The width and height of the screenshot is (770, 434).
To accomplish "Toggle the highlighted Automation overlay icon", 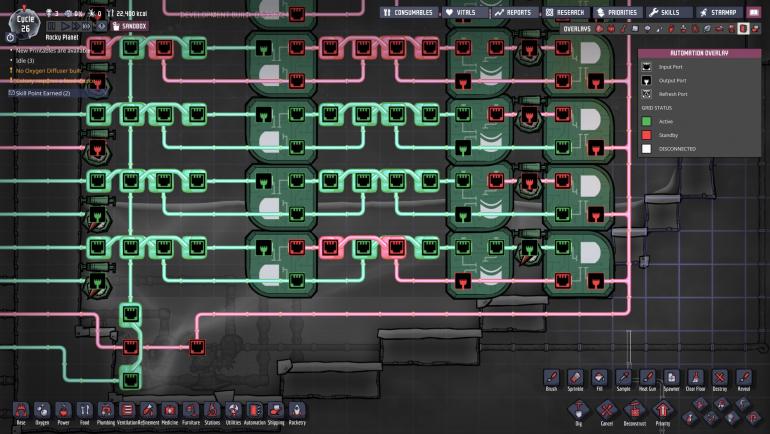I will pos(743,29).
